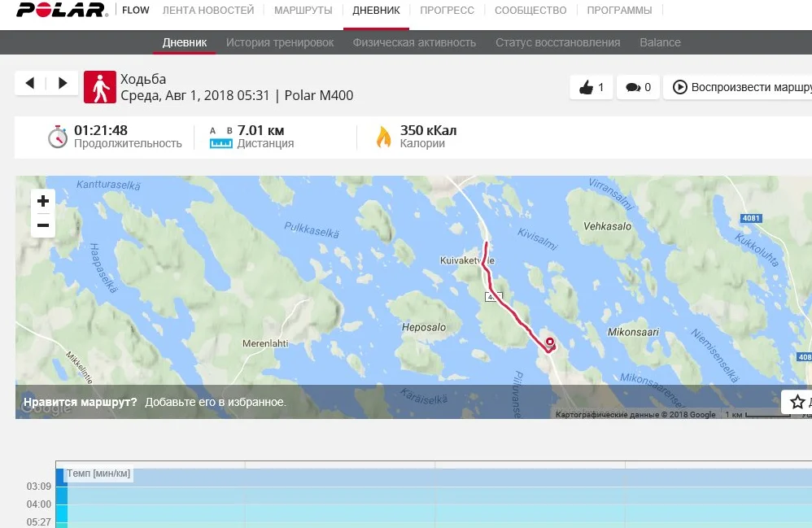Open comments via speech bubble button

pos(638,87)
